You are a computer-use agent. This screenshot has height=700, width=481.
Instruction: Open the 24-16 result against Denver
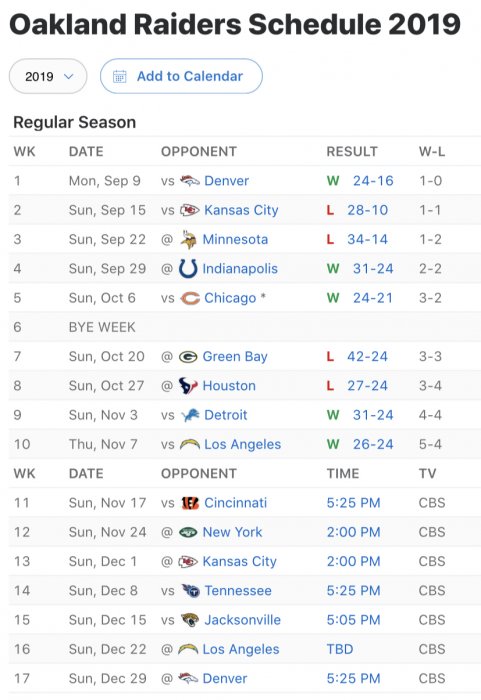(x=373, y=181)
